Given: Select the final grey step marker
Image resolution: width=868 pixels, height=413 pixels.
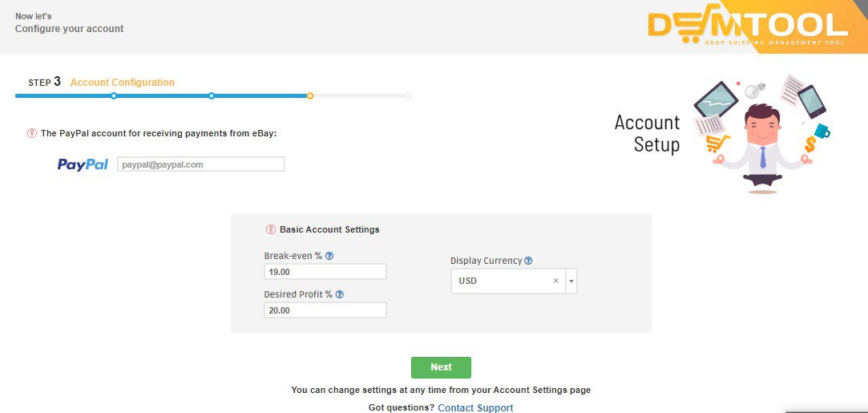Looking at the screenshot, I should point(408,95).
